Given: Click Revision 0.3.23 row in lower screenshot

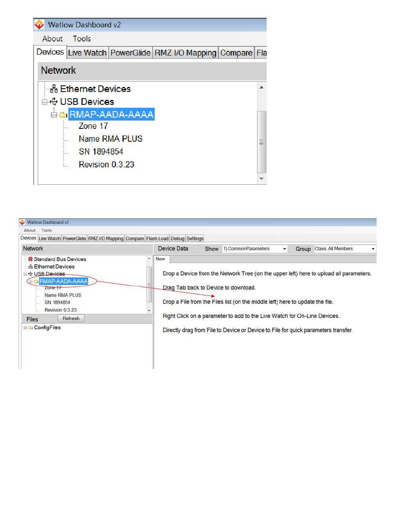Looking at the screenshot, I should pyautogui.click(x=61, y=310).
